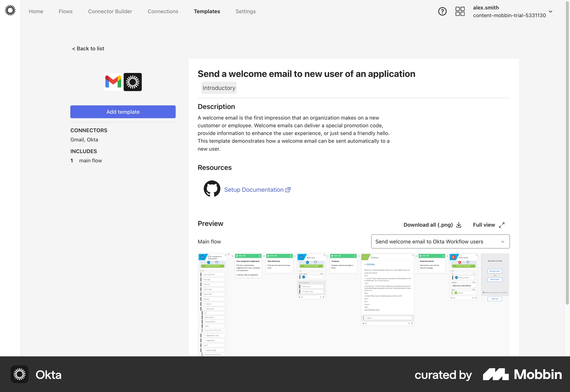Switch to the Flows navigation item
Screen dimensions: 570x392
click(65, 11)
